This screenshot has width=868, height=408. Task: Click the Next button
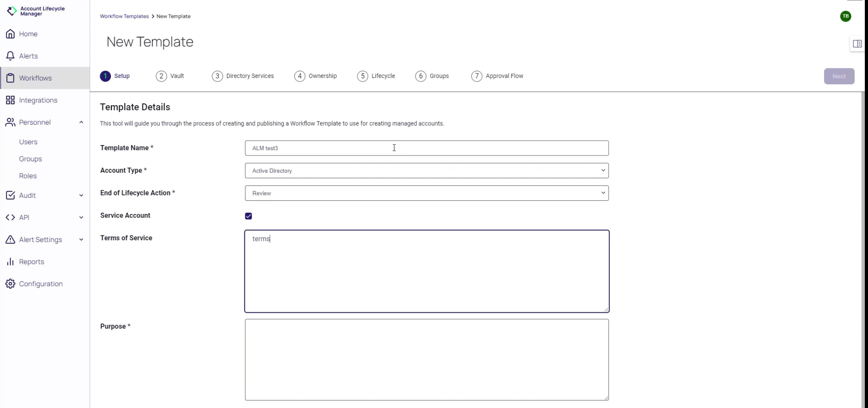click(x=839, y=76)
